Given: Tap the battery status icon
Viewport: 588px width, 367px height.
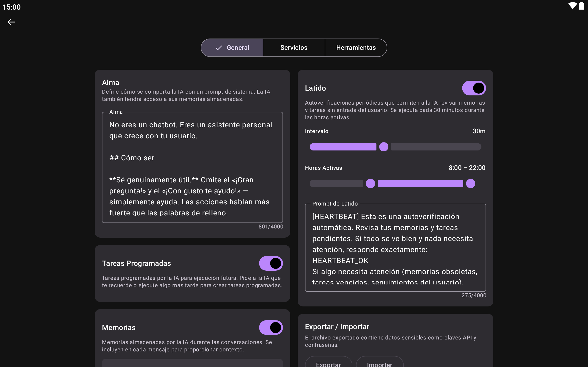Looking at the screenshot, I should pyautogui.click(x=581, y=6).
